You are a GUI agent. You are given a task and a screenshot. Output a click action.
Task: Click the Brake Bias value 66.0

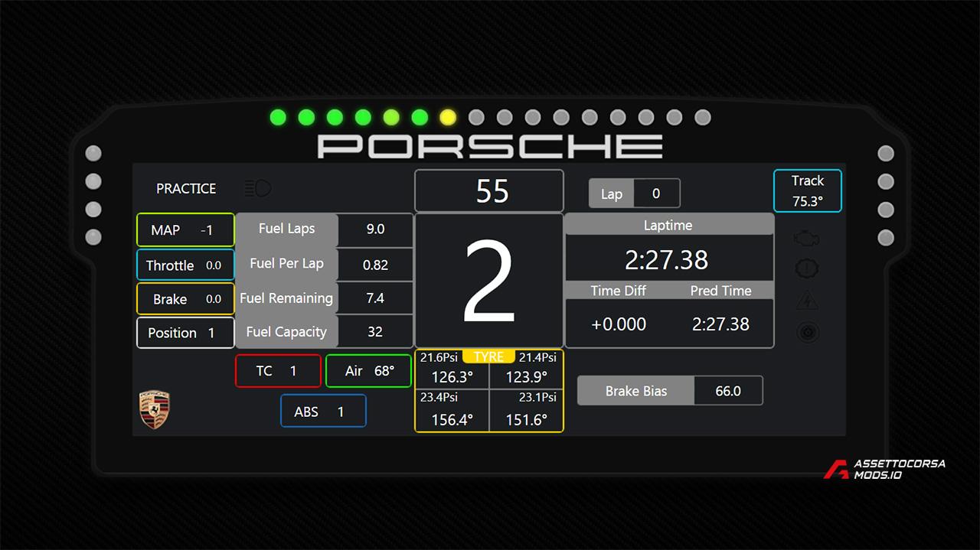[728, 391]
